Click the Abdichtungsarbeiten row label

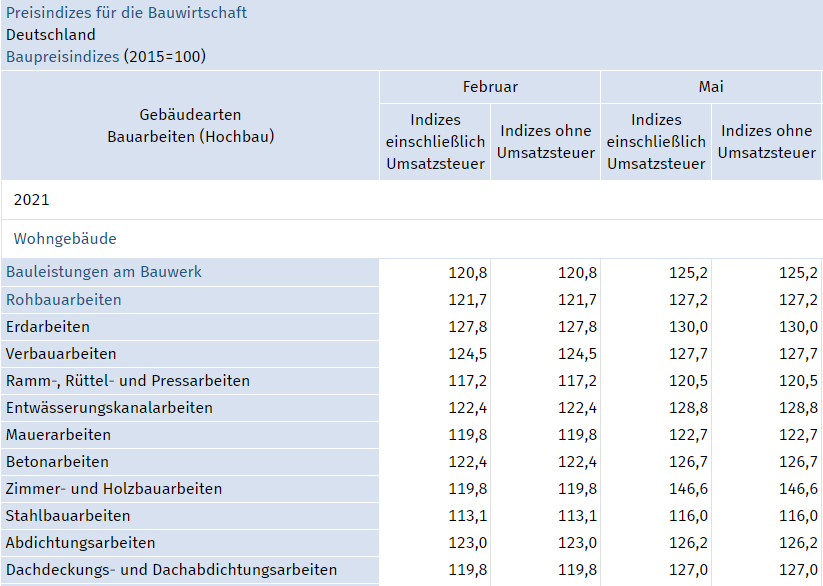[x=80, y=543]
